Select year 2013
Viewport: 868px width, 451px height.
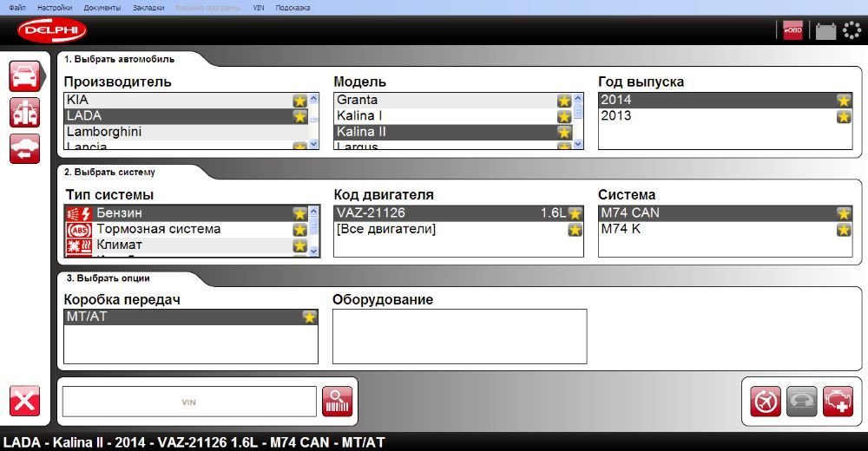(x=725, y=117)
